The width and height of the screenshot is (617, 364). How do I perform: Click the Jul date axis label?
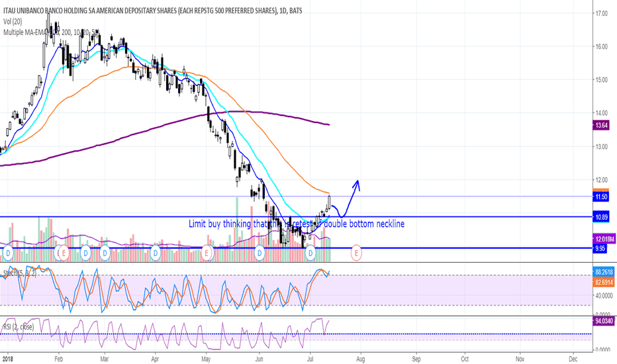point(310,359)
